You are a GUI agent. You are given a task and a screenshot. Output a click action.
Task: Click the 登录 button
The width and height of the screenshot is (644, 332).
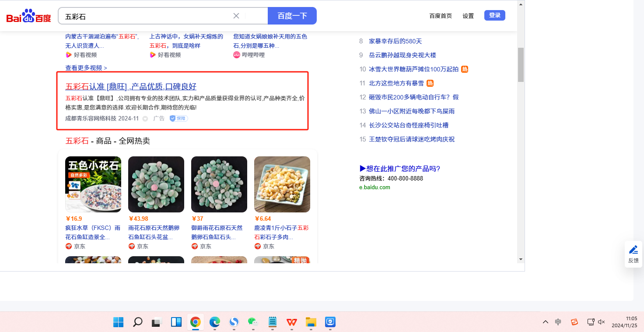point(495,15)
